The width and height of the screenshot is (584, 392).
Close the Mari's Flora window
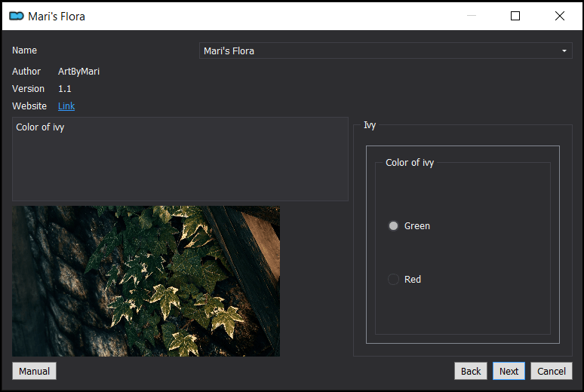tap(559, 16)
